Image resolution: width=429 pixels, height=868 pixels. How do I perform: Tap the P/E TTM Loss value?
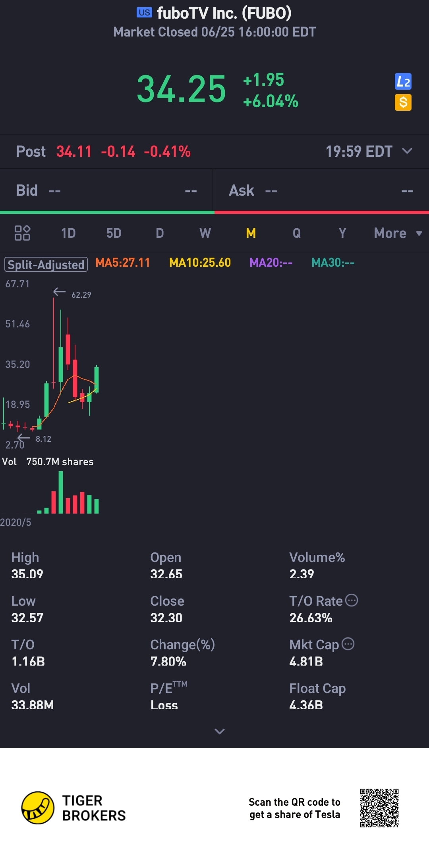(x=164, y=705)
